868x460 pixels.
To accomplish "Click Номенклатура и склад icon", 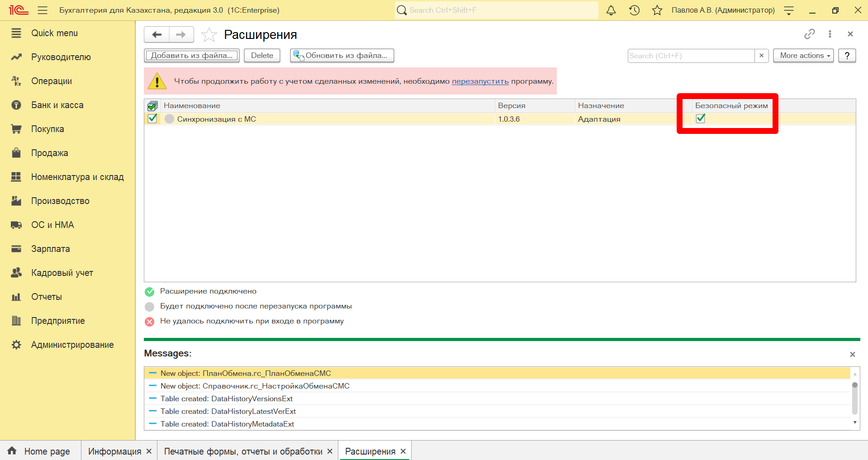I will [x=16, y=177].
